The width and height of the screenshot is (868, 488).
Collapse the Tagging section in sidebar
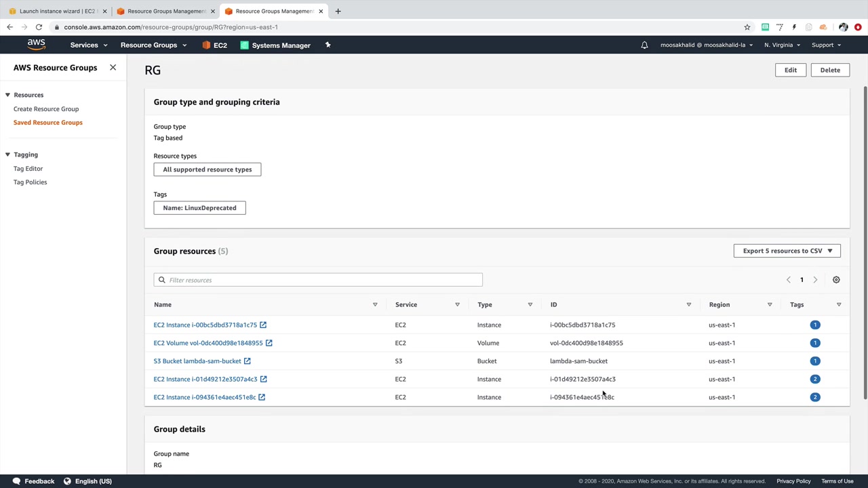tap(7, 155)
